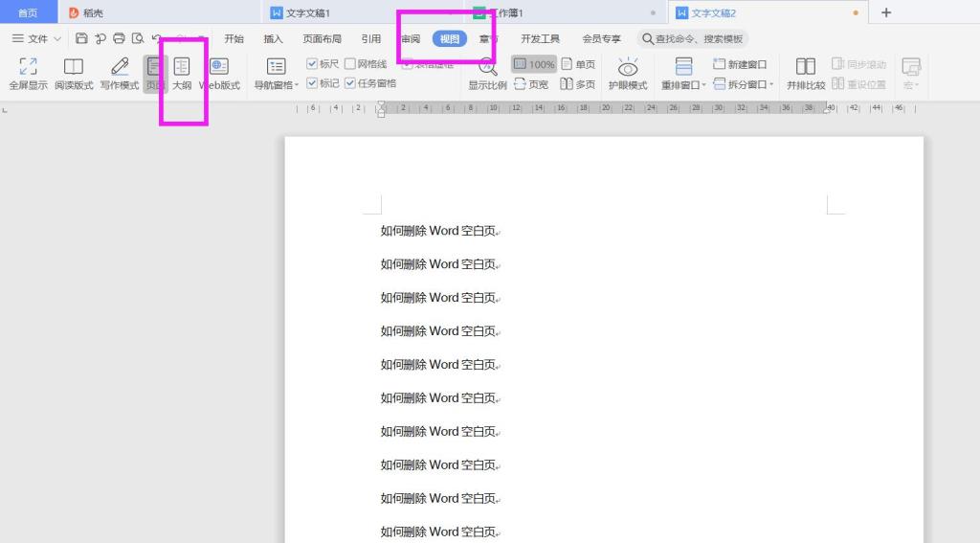Open the 会员专享 member exclusive tab
The height and width of the screenshot is (543, 980).
(x=601, y=38)
